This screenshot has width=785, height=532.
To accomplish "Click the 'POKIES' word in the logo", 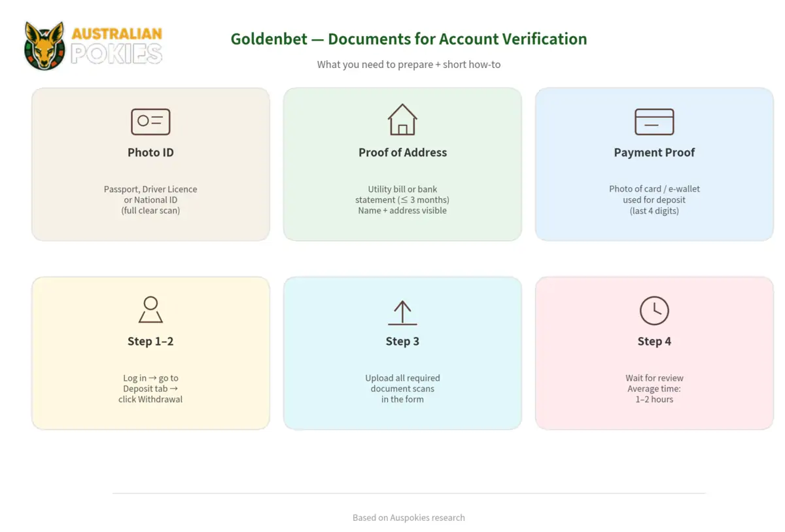I will coord(116,54).
